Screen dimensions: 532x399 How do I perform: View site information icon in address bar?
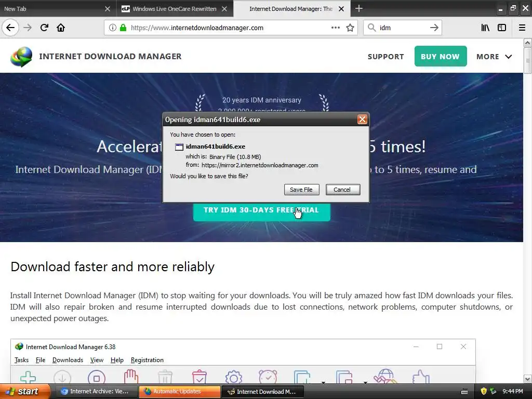pos(112,28)
